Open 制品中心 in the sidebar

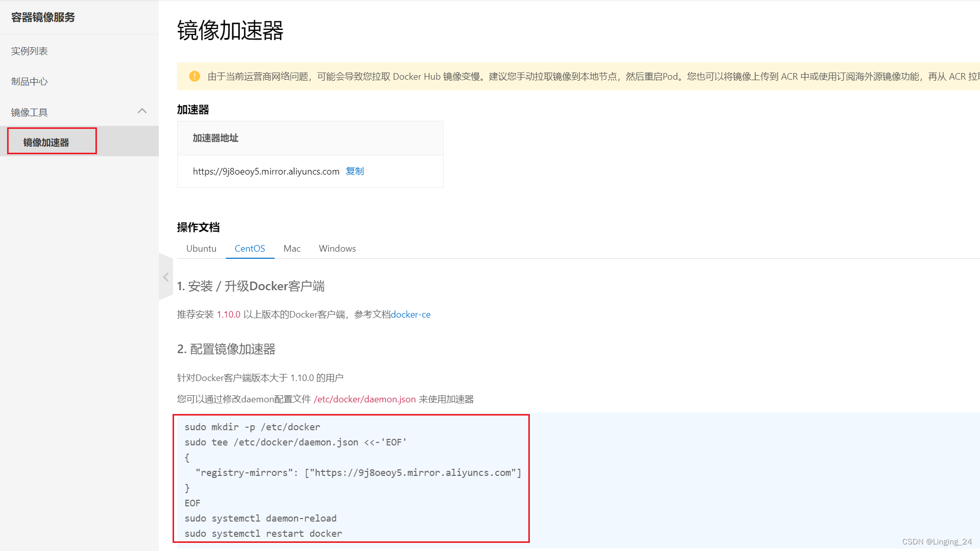point(29,81)
